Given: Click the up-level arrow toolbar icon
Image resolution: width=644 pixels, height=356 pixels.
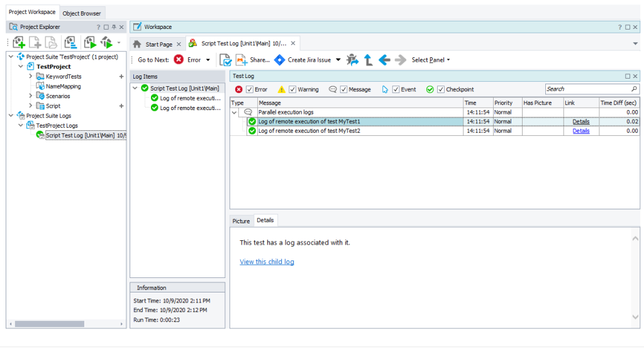Looking at the screenshot, I should pos(369,60).
